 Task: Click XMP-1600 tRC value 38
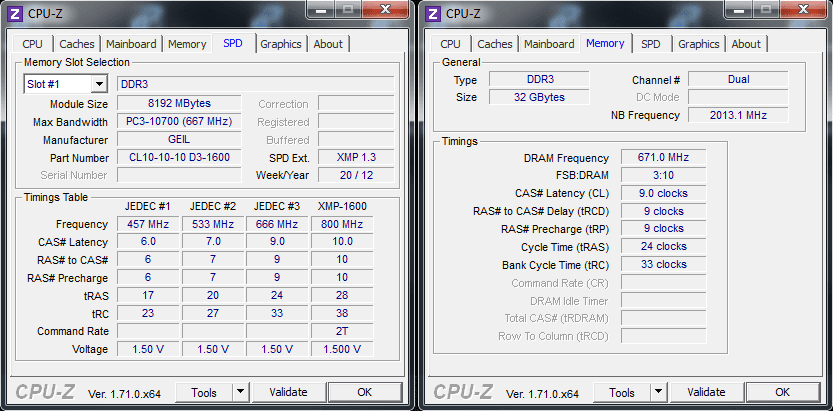click(x=342, y=313)
